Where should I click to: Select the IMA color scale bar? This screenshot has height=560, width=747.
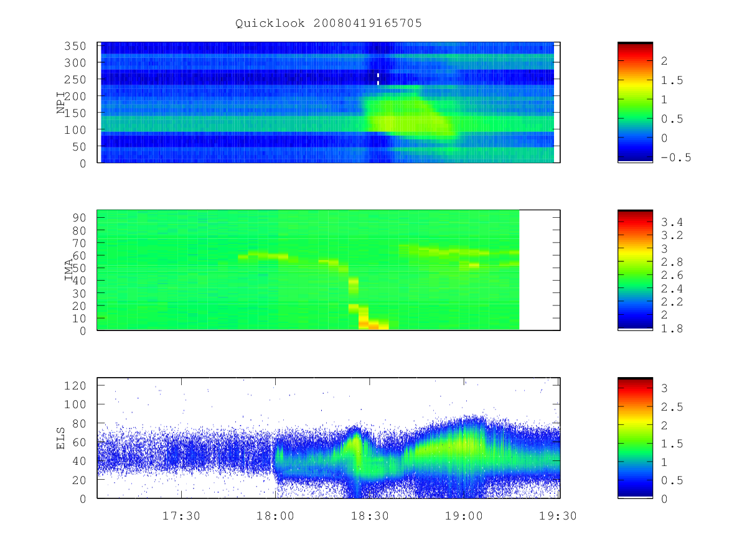point(635,270)
